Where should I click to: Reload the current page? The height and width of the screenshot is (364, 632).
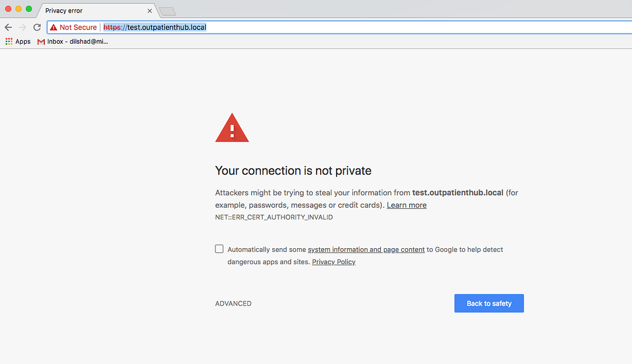tap(36, 27)
